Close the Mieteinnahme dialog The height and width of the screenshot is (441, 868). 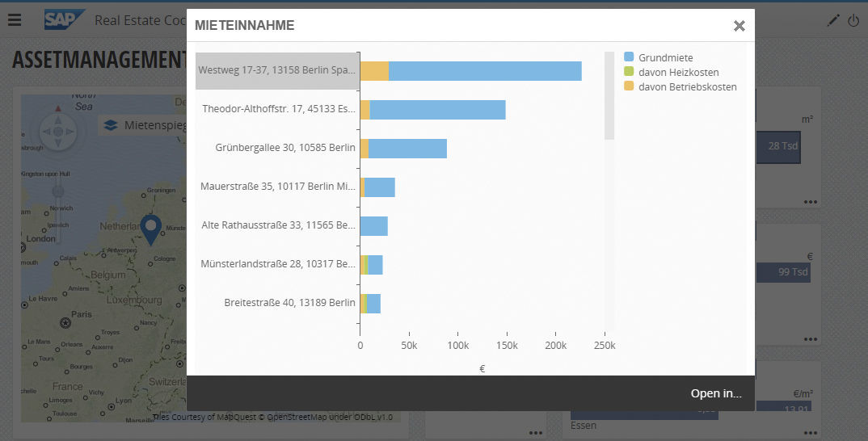[739, 26]
